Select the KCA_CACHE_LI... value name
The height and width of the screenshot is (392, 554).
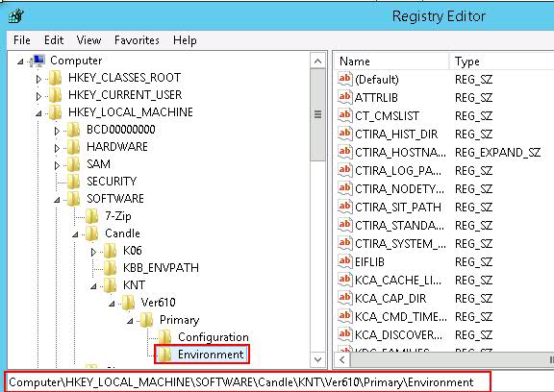coord(398,281)
